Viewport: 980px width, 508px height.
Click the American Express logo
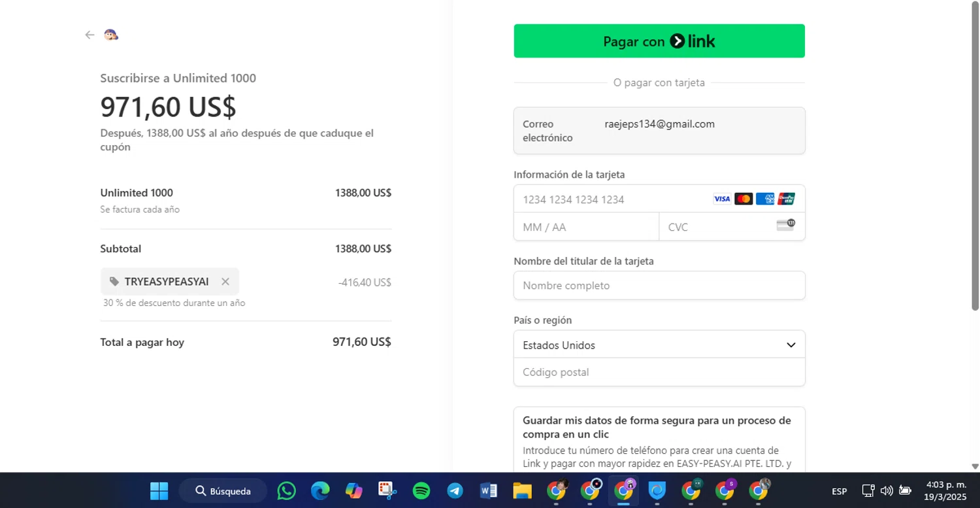(765, 199)
